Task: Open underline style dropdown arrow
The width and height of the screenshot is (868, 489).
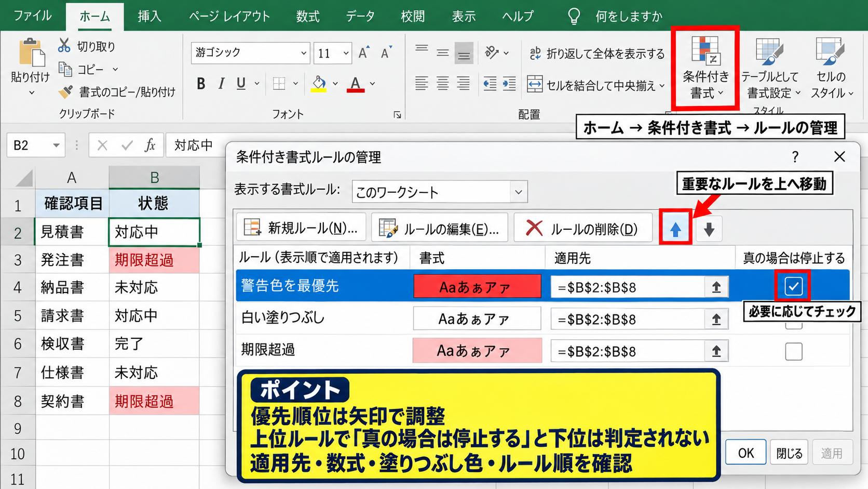Action: 256,83
